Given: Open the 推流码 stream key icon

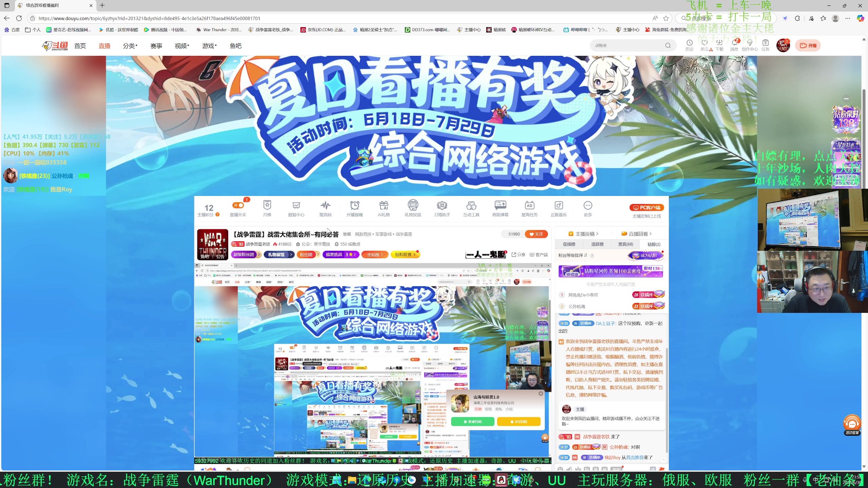Looking at the screenshot, I should [x=325, y=208].
